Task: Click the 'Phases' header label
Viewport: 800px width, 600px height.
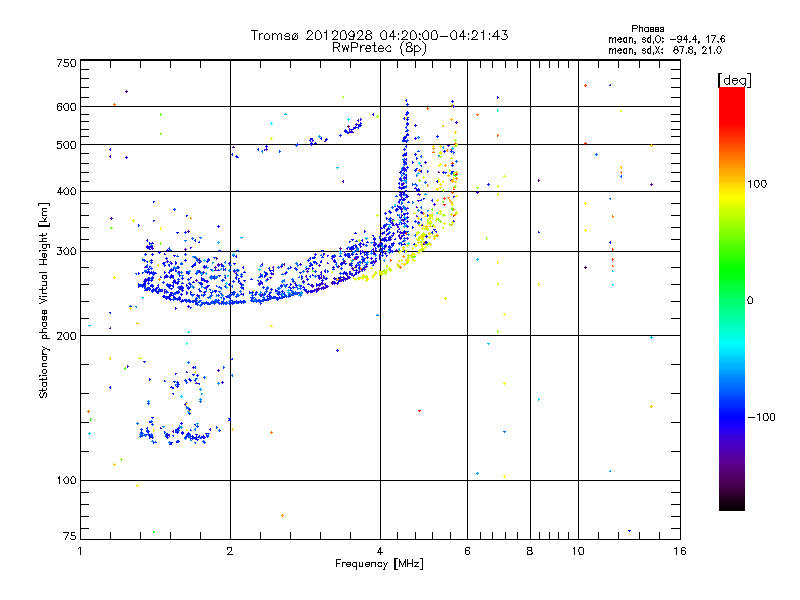Action: tap(648, 29)
